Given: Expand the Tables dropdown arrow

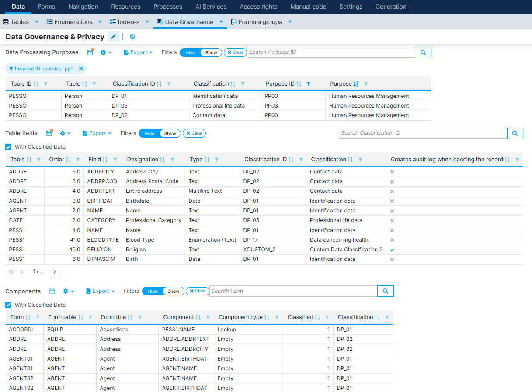Looking at the screenshot, I should 37,22.
